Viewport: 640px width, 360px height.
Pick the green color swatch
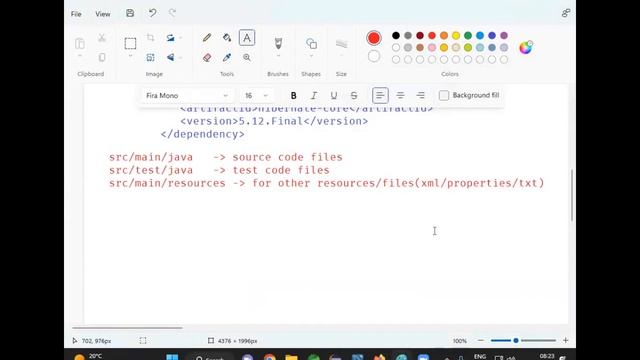coord(468,36)
